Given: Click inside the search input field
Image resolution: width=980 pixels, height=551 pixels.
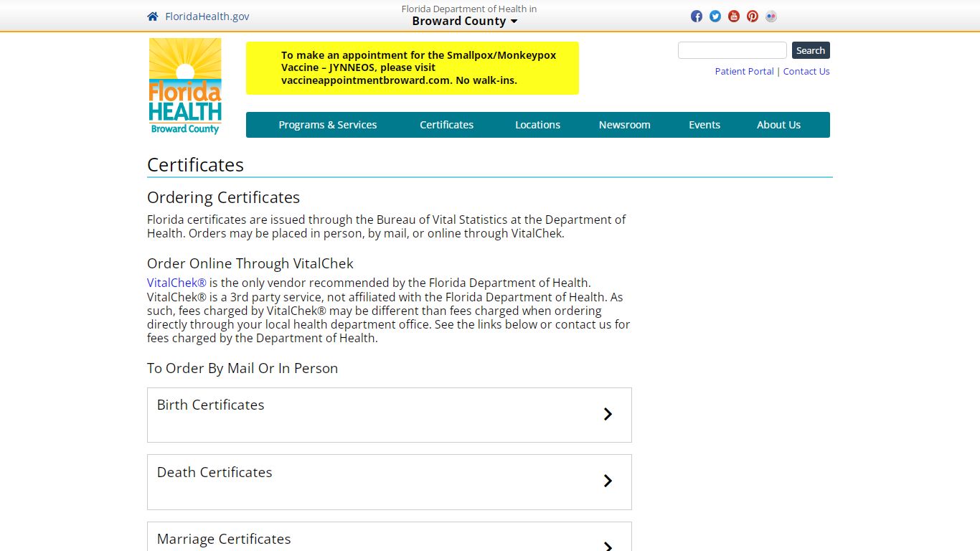Looking at the screenshot, I should tap(732, 50).
